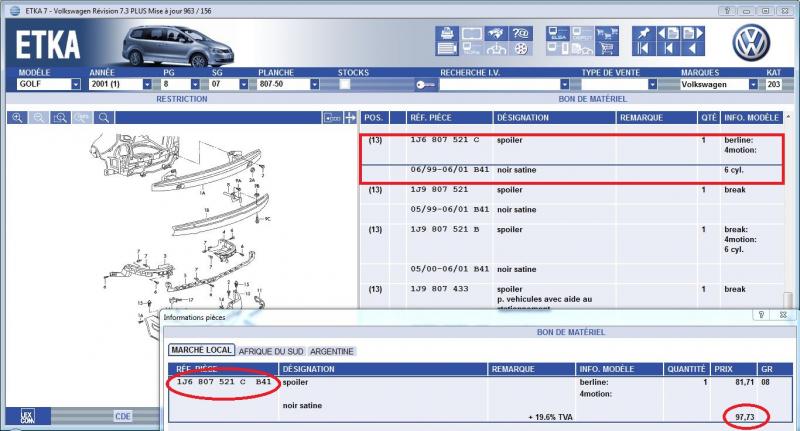Click BON DE MATÉRIEL under the top filter bar

(592, 99)
